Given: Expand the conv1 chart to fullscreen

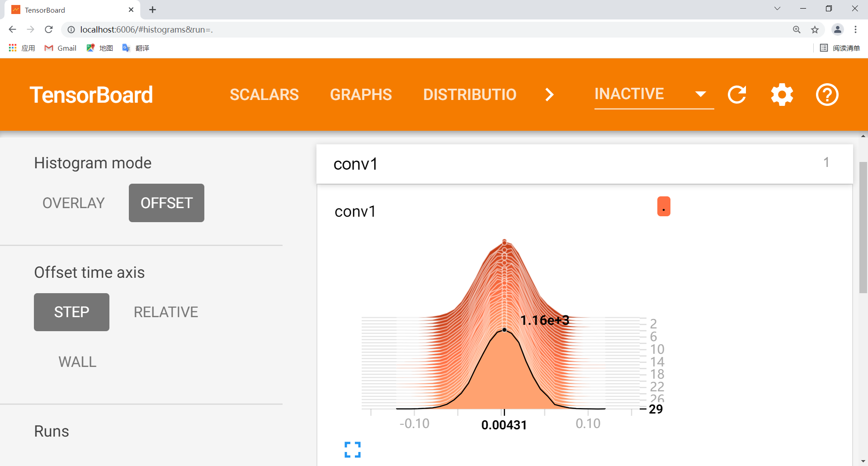Looking at the screenshot, I should pos(352,449).
